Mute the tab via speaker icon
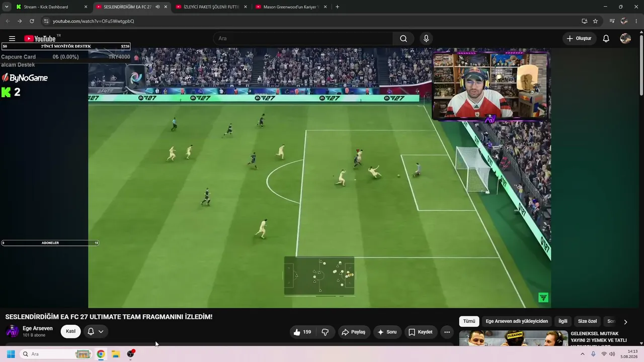 click(x=157, y=7)
